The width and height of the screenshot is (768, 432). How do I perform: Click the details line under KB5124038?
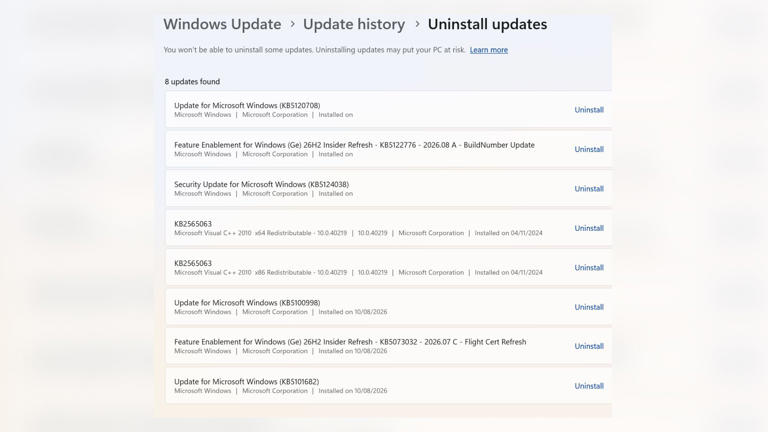click(x=264, y=194)
